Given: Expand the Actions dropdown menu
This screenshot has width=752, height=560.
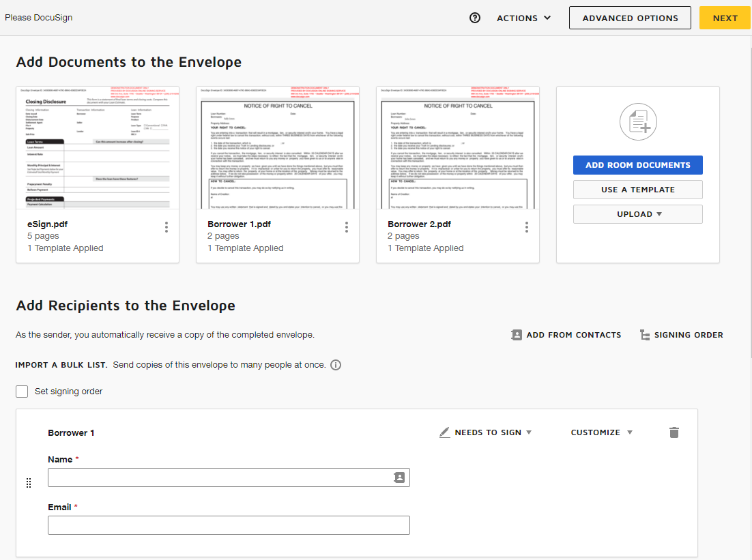Looking at the screenshot, I should click(x=523, y=18).
